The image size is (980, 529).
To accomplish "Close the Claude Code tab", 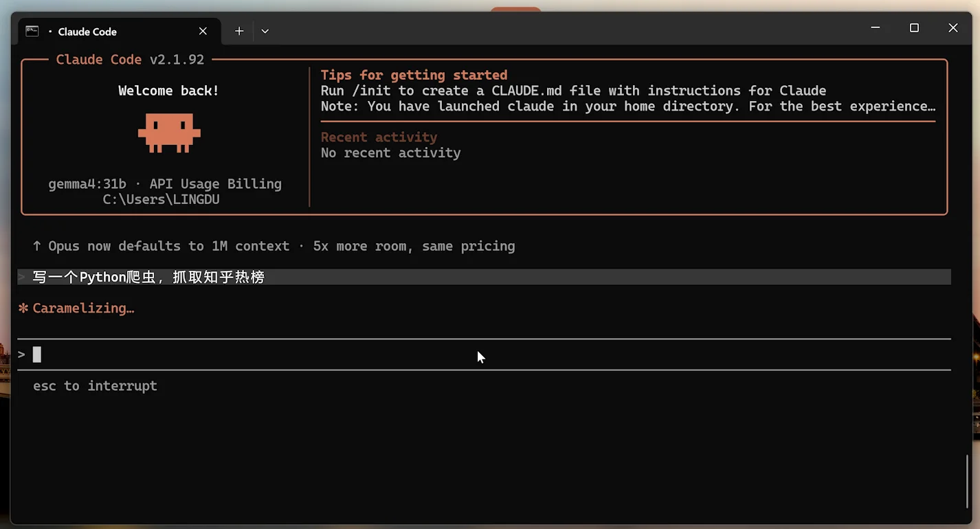I will 203,31.
